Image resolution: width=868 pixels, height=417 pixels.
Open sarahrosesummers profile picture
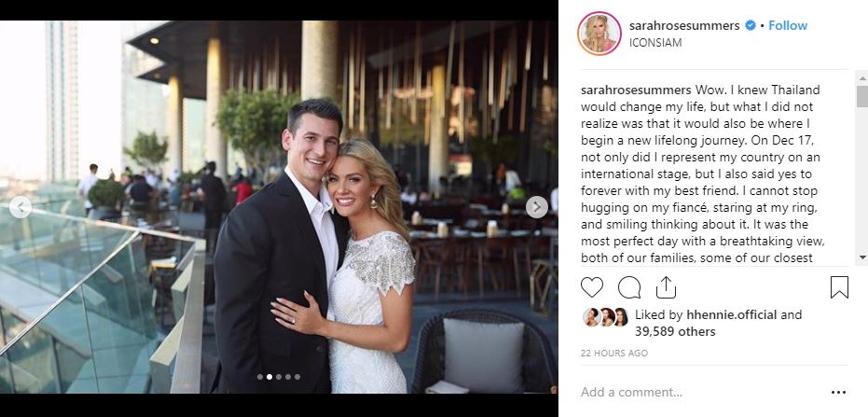coord(599,34)
